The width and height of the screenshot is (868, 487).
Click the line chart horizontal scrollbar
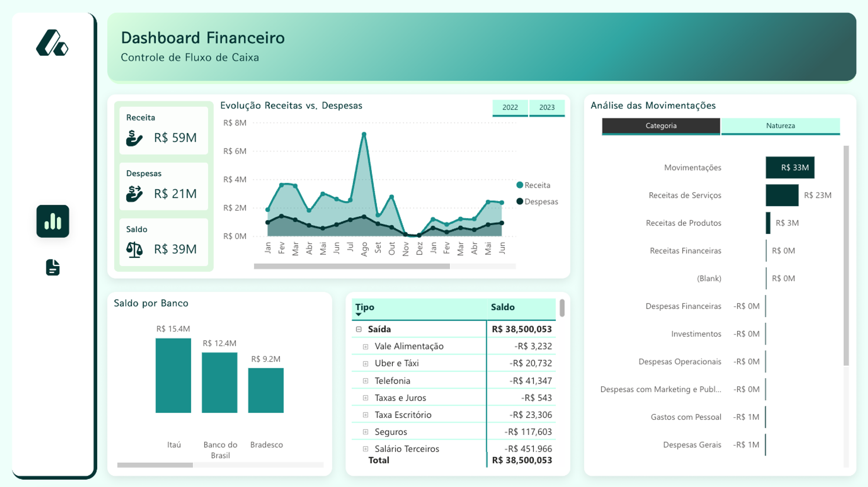pyautogui.click(x=352, y=267)
